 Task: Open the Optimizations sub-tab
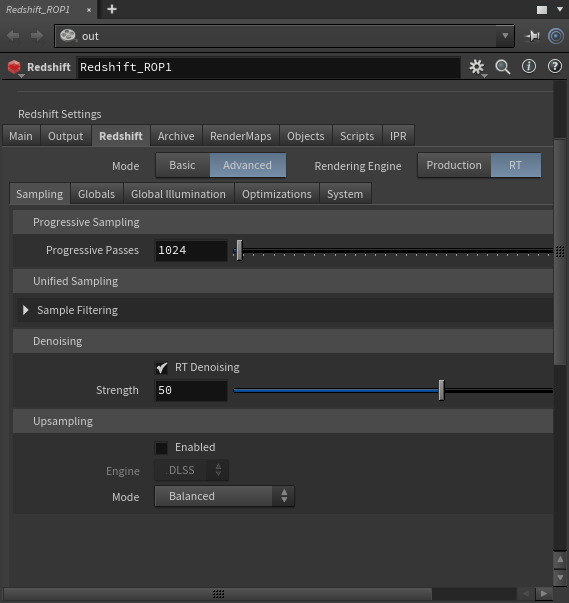pyautogui.click(x=277, y=194)
